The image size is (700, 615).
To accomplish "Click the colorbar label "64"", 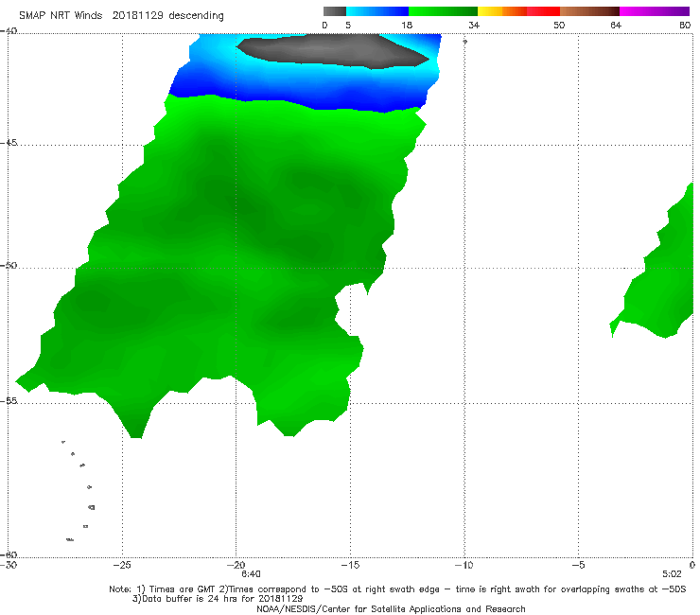I will click(x=616, y=26).
